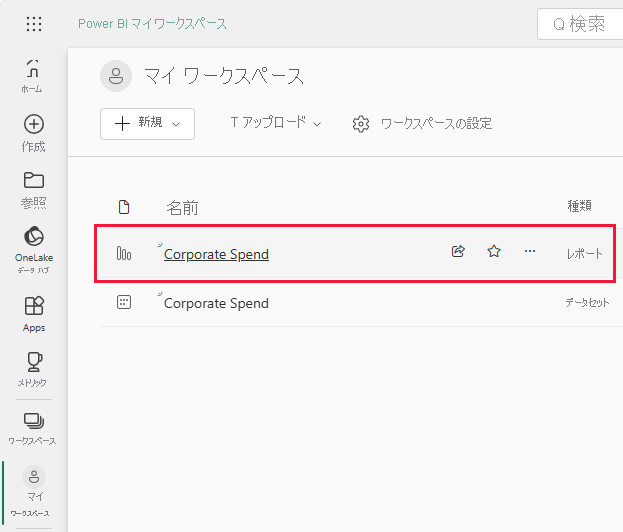Click the file type column header icon
Image resolution: width=623 pixels, height=532 pixels.
pos(124,207)
